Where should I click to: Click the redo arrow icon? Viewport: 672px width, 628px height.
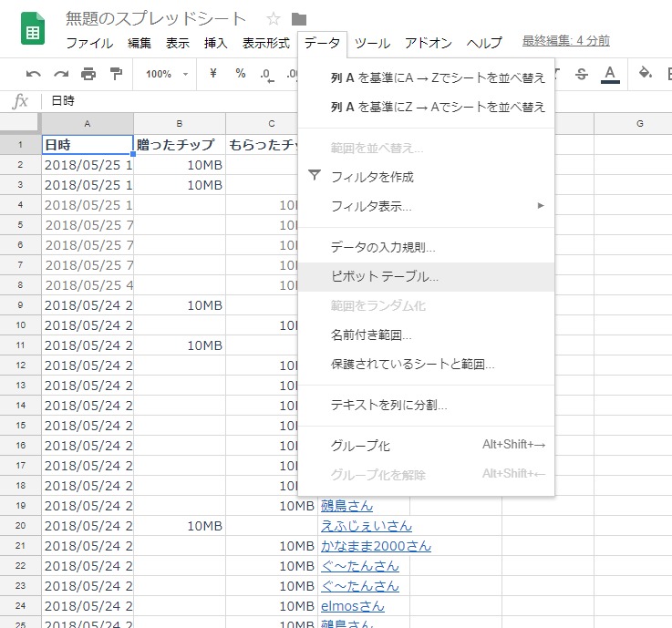coord(61,74)
